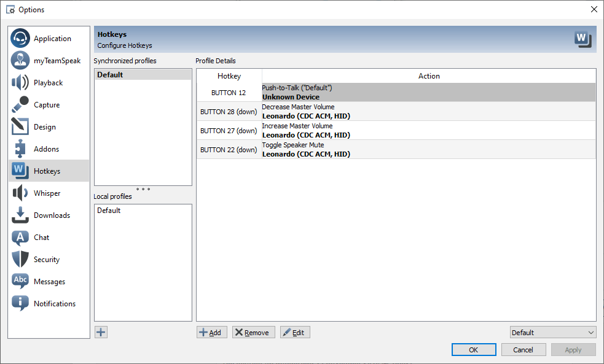The height and width of the screenshot is (364, 604).
Task: Switch to Capture settings page
Action: point(49,105)
